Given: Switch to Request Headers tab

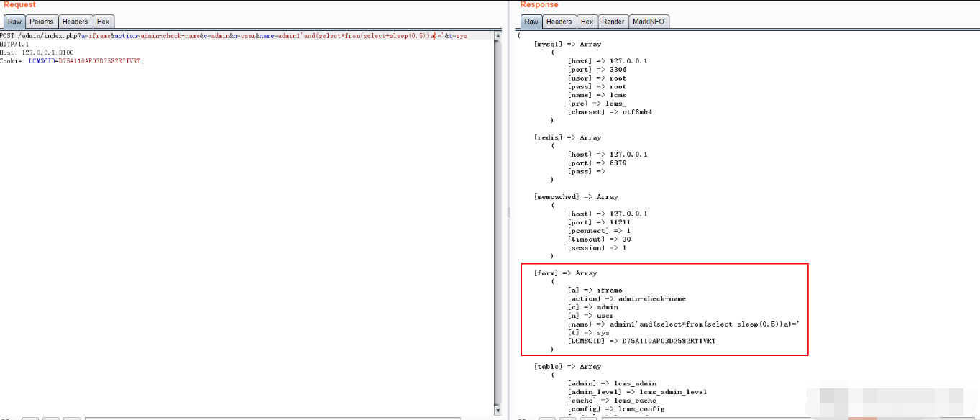Looking at the screenshot, I should pos(75,22).
